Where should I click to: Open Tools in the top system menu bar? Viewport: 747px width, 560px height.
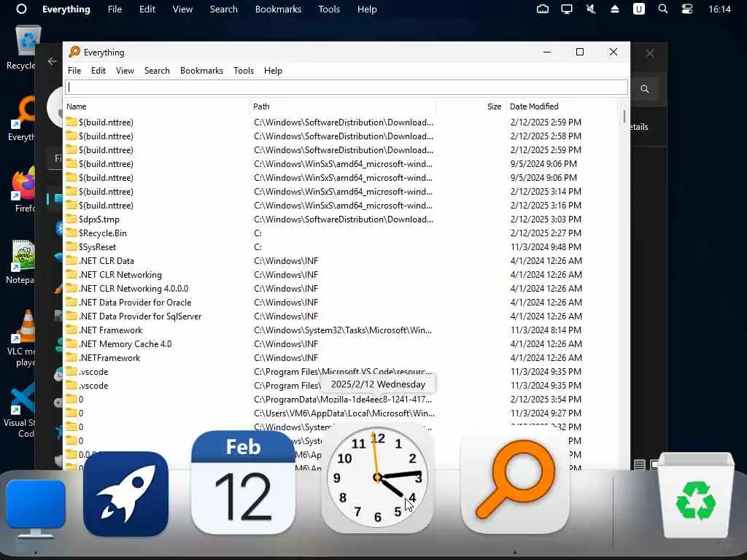coord(329,9)
